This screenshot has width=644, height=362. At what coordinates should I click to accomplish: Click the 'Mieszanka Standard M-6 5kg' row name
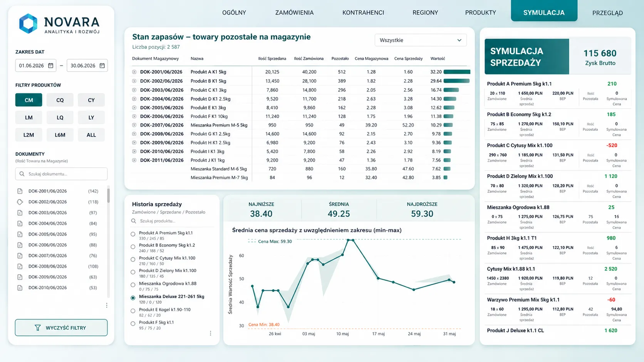(219, 169)
